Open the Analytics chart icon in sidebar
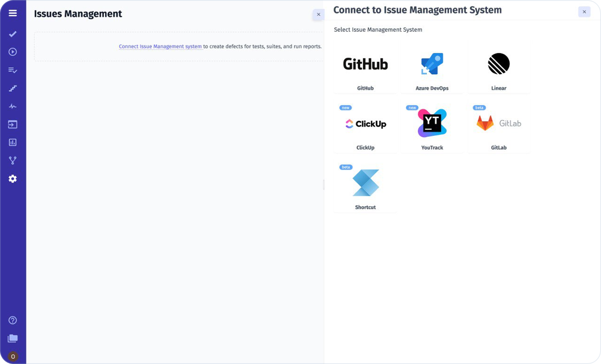Viewport: 601px width, 364px height. click(x=12, y=142)
